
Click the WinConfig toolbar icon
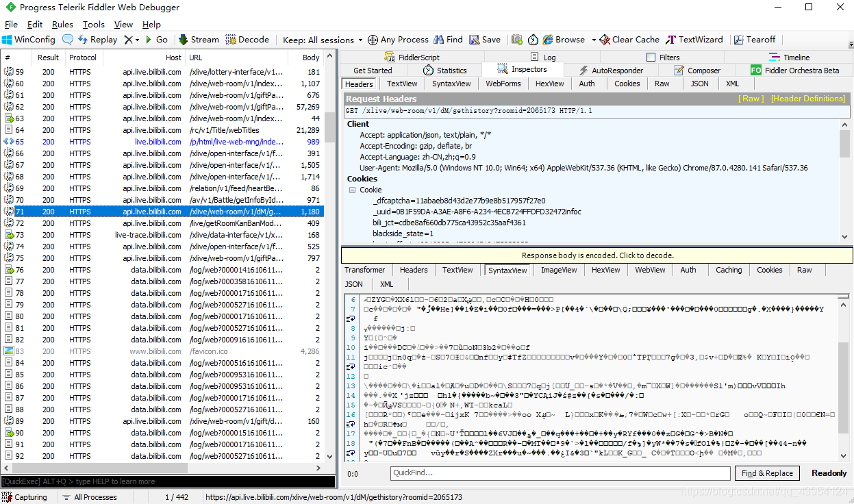point(7,40)
